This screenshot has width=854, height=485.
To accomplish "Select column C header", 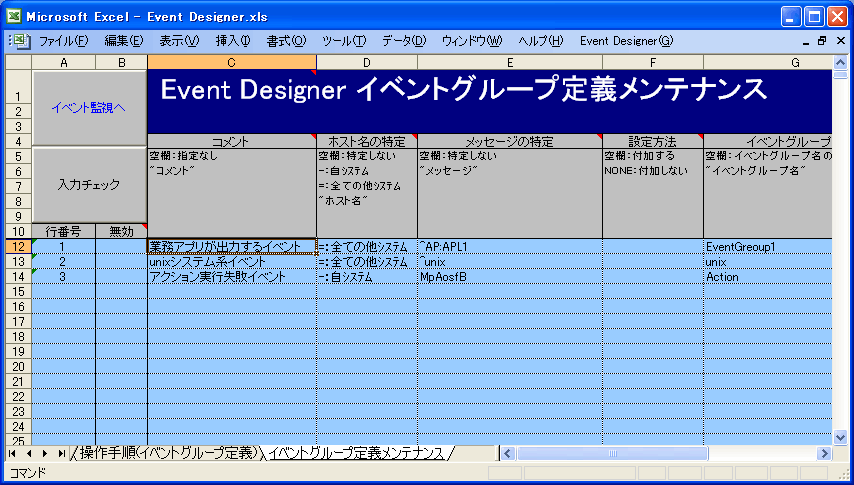I will point(231,62).
